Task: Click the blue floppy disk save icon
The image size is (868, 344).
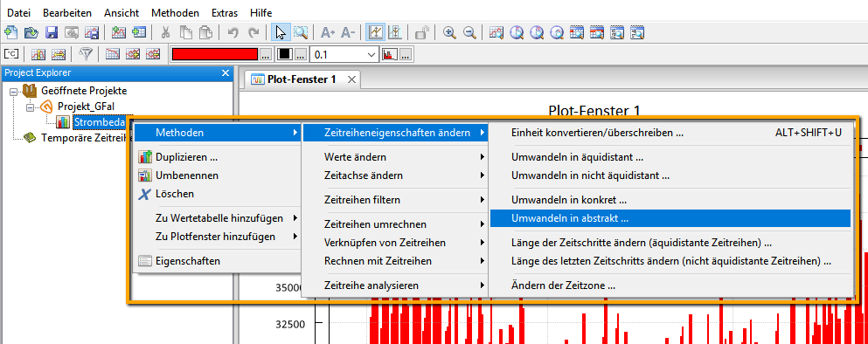Action: click(52, 32)
